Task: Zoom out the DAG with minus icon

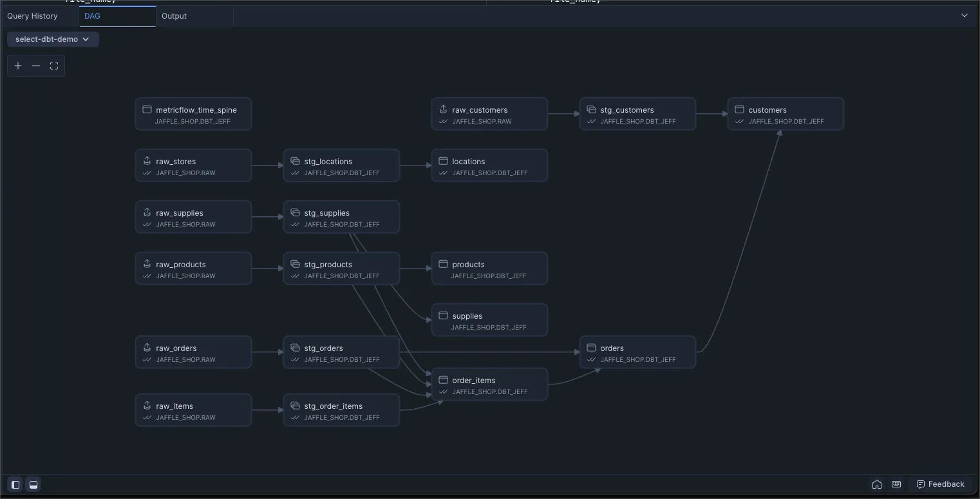Action: click(36, 66)
